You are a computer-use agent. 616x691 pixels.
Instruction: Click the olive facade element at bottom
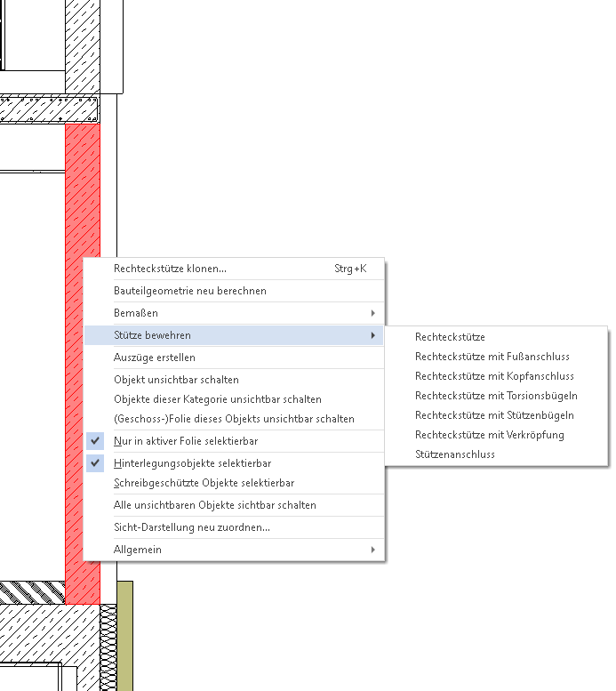click(x=125, y=636)
